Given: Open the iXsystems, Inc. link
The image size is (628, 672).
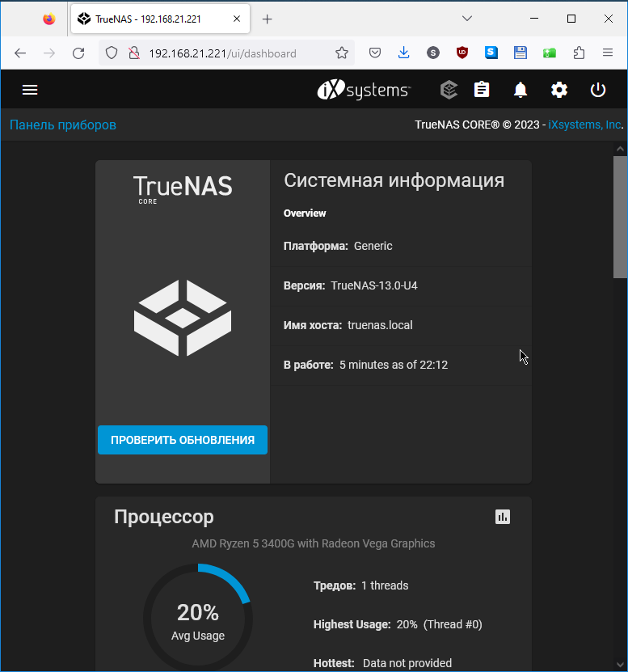Looking at the screenshot, I should coord(584,125).
